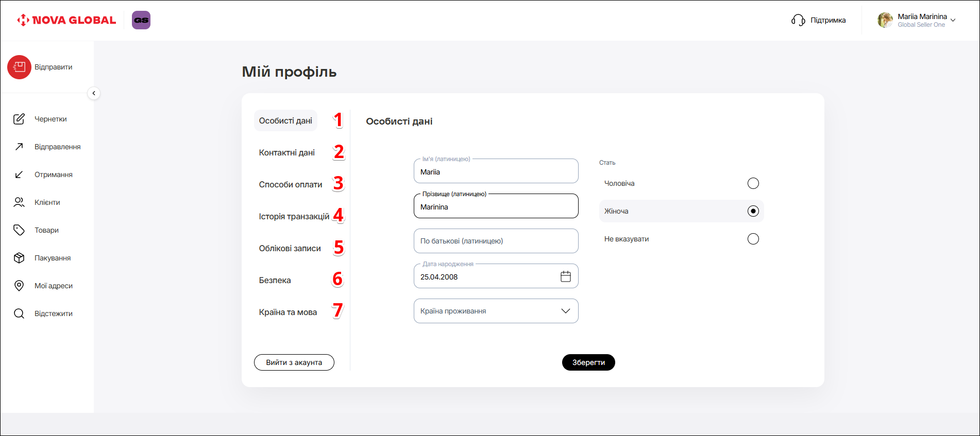Open Чернетки drafts pencil icon
This screenshot has height=436, width=980.
[19, 119]
